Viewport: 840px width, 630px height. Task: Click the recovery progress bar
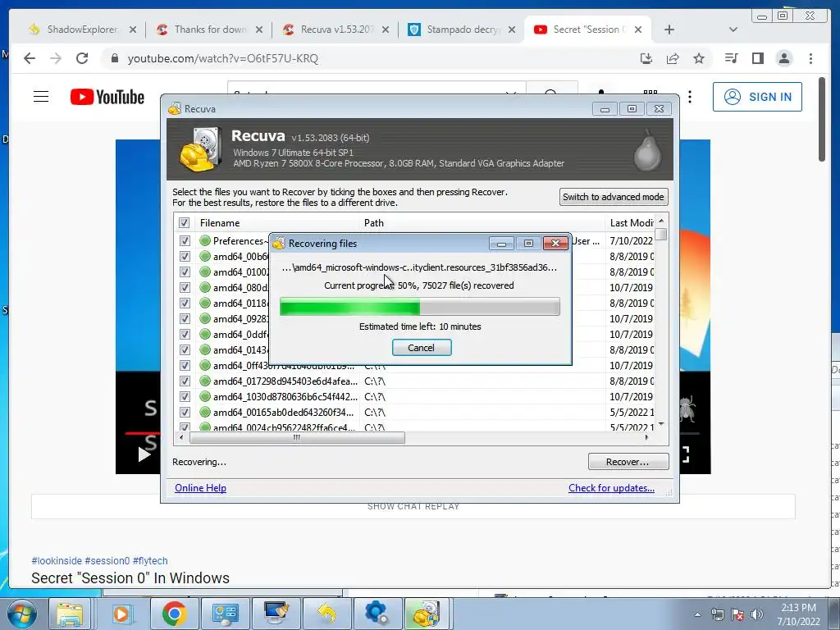coord(419,307)
